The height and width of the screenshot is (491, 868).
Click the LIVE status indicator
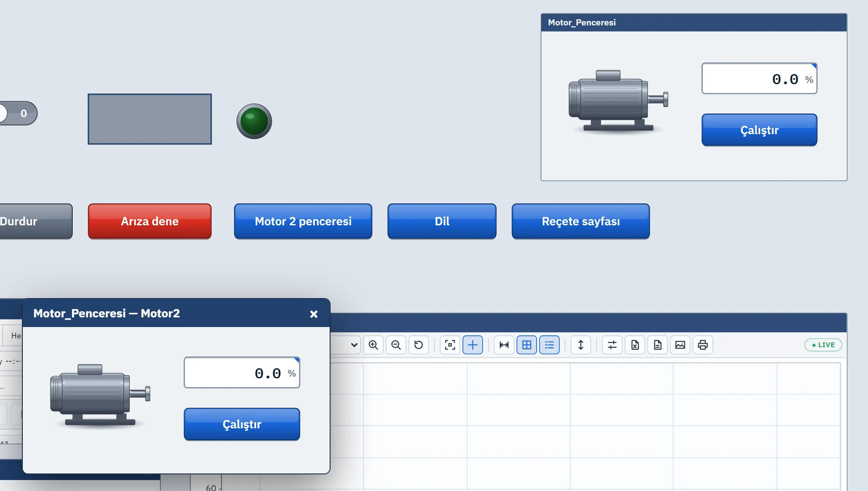point(823,345)
